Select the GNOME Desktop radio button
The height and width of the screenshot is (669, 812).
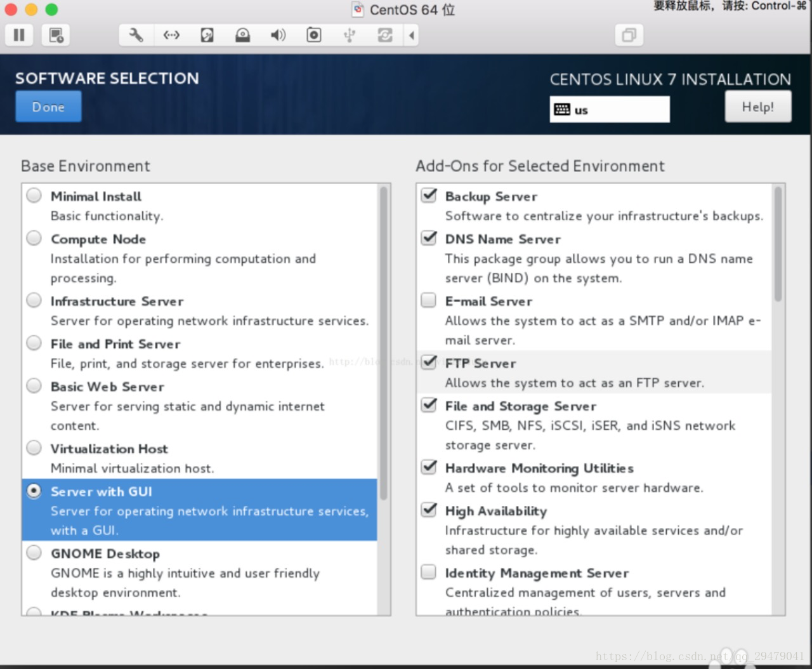(34, 553)
